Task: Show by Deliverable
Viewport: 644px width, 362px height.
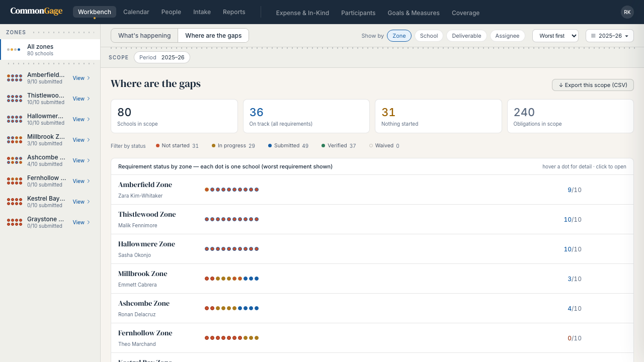Action: tap(466, 36)
